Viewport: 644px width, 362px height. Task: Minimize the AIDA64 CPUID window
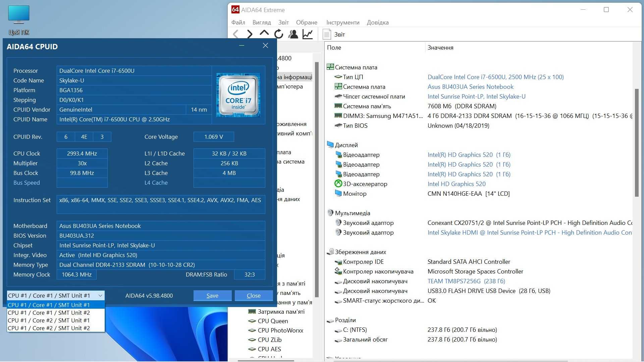coord(241,46)
